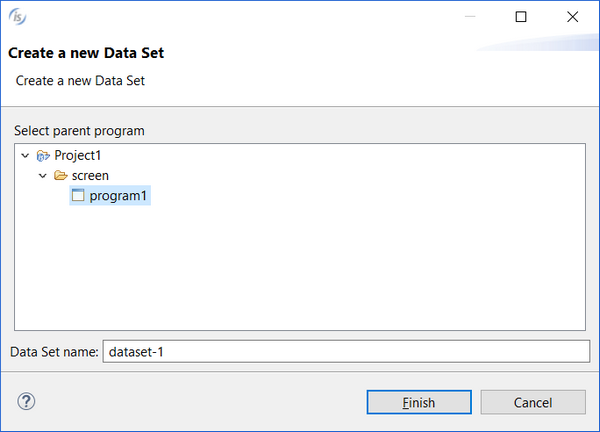Click the application logo in title bar

[x=17, y=16]
